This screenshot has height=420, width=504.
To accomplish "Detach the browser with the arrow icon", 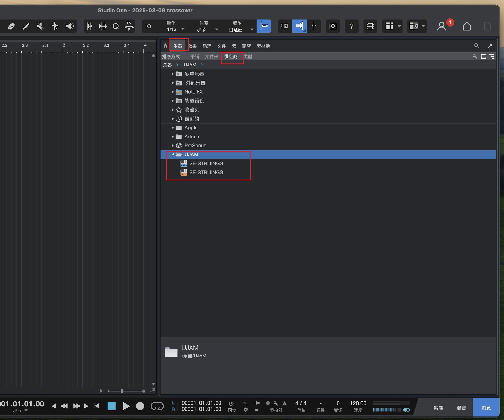I will [490, 46].
